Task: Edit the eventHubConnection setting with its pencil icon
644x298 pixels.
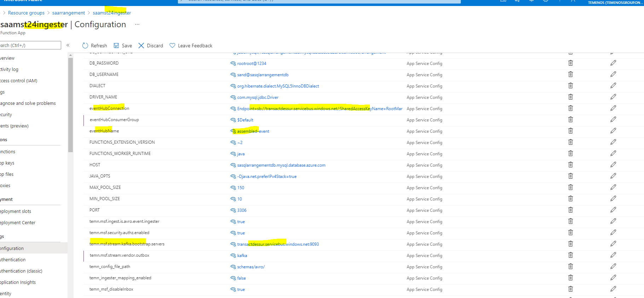Action: (613, 108)
